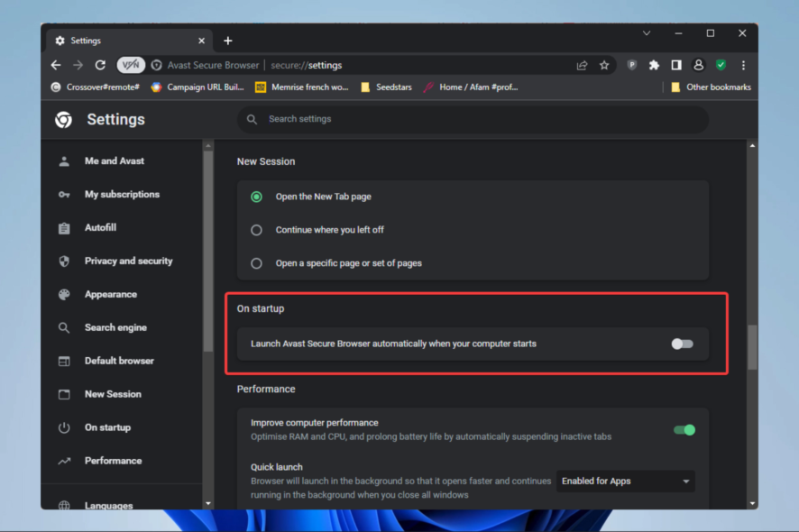This screenshot has height=532, width=799.
Task: Select Open the New Tab page option
Action: [x=256, y=197]
